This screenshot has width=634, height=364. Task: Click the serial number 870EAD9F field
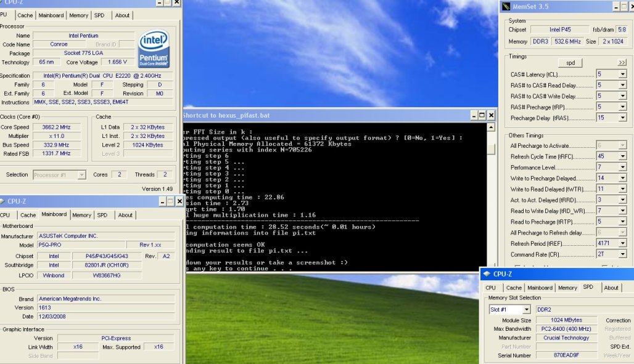coord(566,355)
